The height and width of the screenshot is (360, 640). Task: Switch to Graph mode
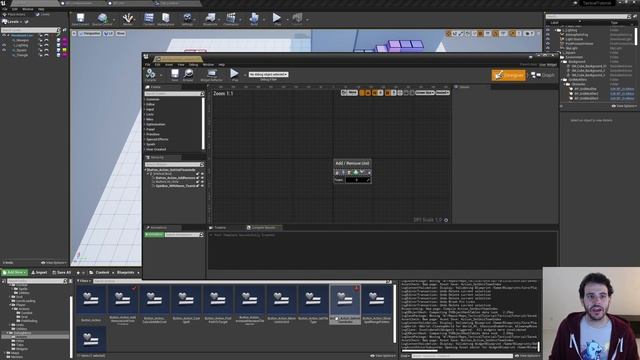tap(542, 75)
